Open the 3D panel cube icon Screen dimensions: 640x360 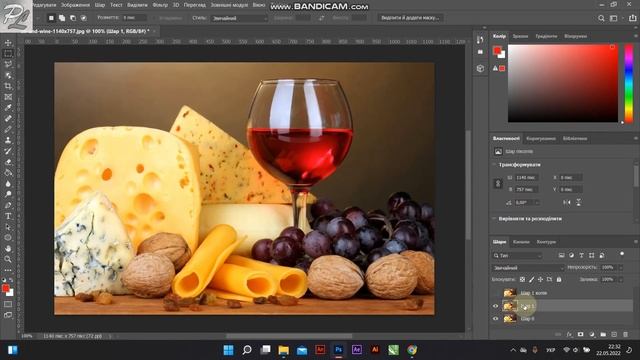480,68
